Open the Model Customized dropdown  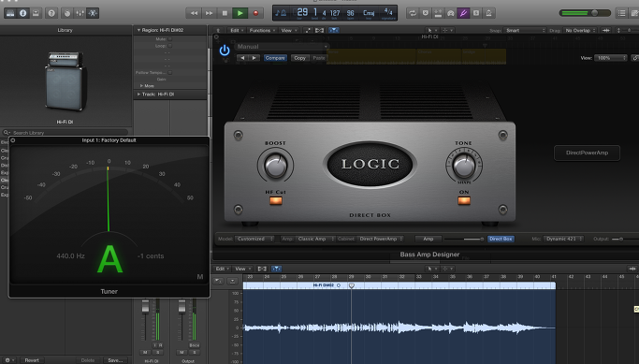pyautogui.click(x=254, y=239)
